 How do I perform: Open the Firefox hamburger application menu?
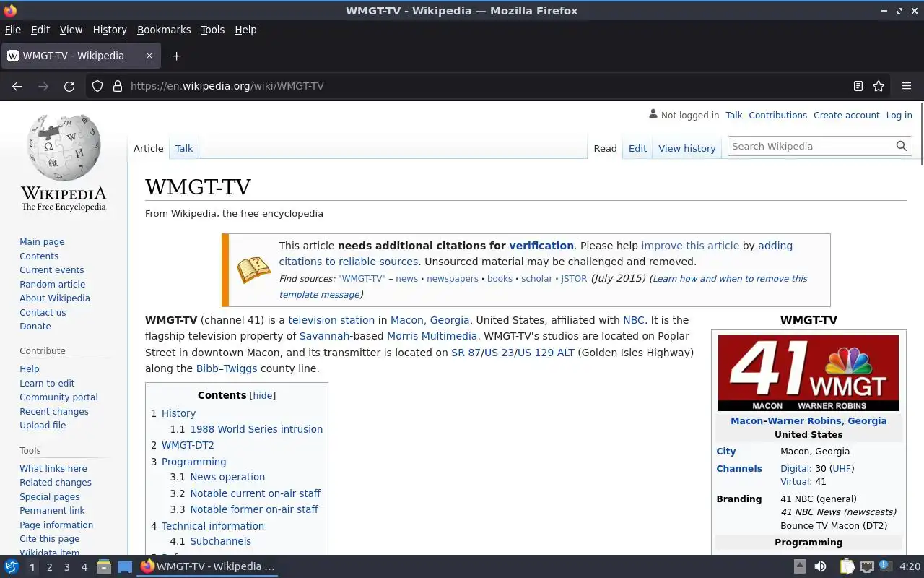pos(907,86)
